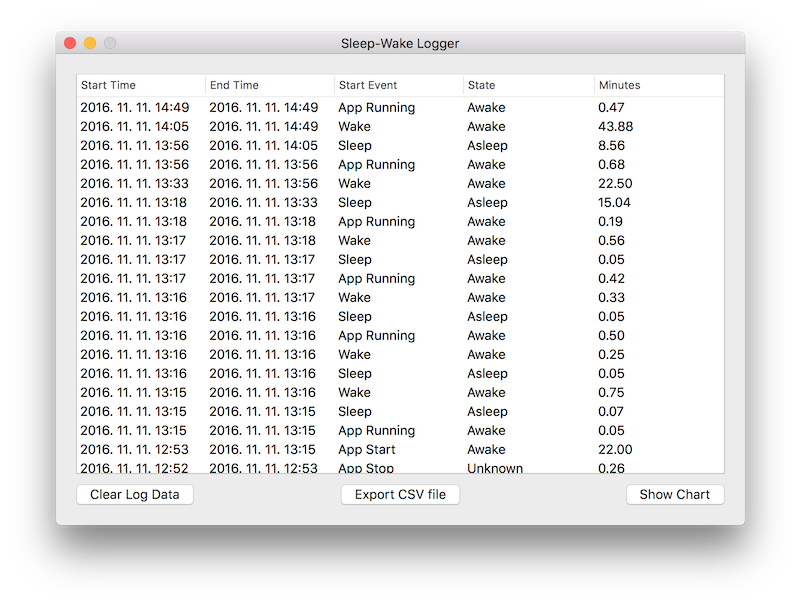Image resolution: width=801 pixels, height=605 pixels.
Task: Select end time 2016. 11. 11. 13:33
Action: pyautogui.click(x=264, y=202)
